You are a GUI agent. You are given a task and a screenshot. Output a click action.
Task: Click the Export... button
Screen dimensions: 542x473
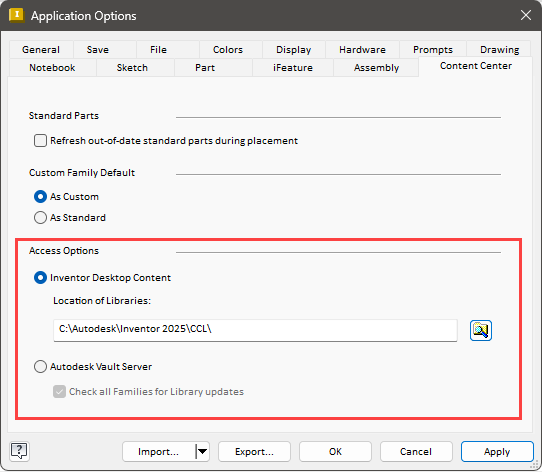pos(254,451)
